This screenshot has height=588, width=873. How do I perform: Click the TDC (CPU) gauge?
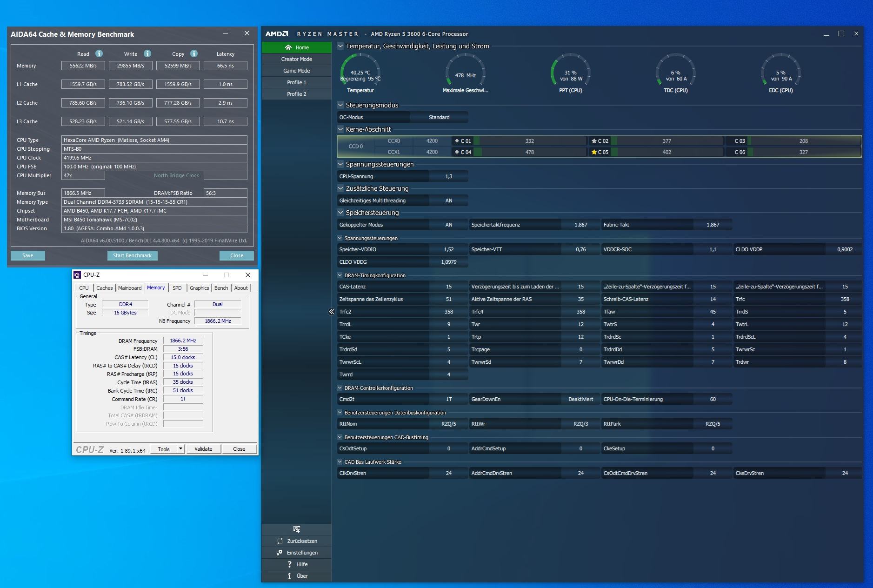click(x=676, y=72)
